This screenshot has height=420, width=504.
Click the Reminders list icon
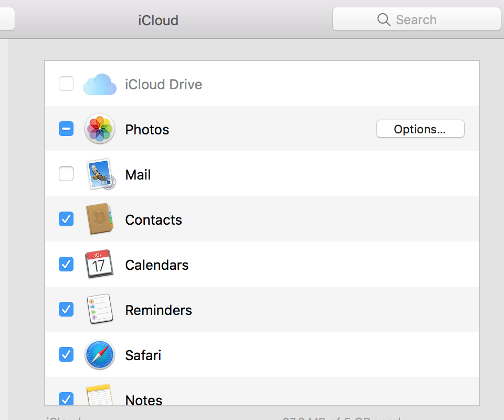[x=100, y=309]
